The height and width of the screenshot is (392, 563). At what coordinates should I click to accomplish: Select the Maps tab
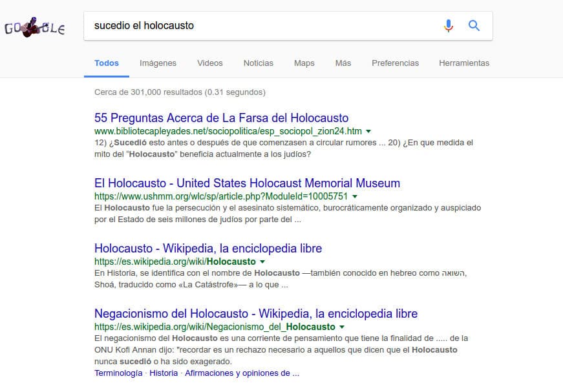point(304,63)
